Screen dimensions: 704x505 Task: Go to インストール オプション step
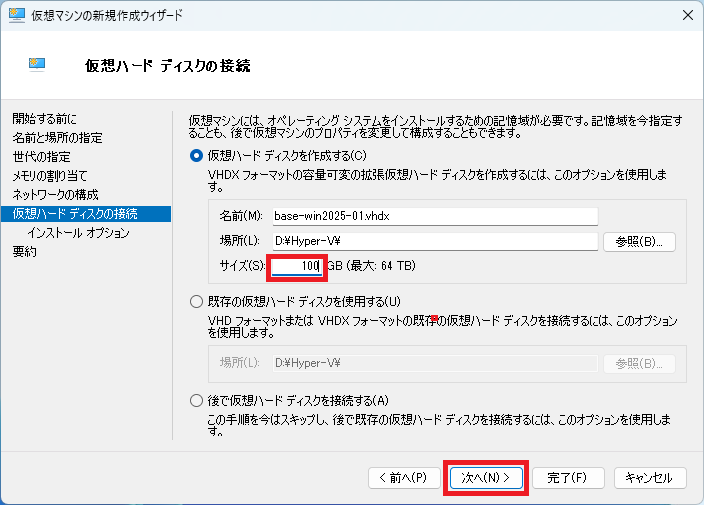click(79, 233)
